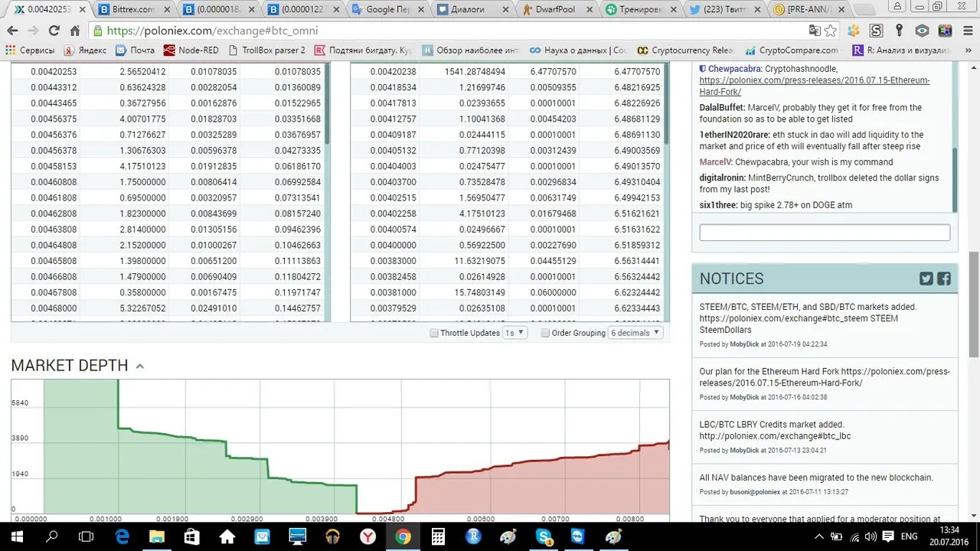
Task: Open Task View on the taskbar
Action: 87,536
